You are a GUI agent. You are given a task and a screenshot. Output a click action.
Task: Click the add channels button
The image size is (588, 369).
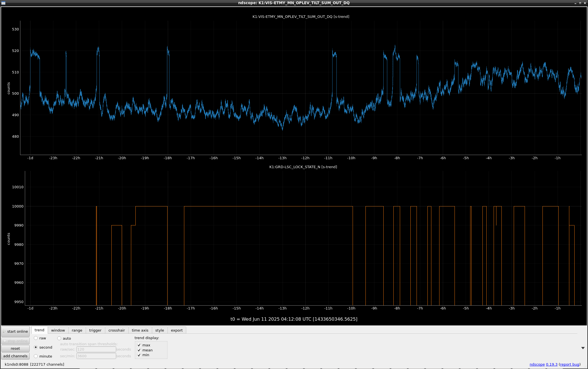15,356
